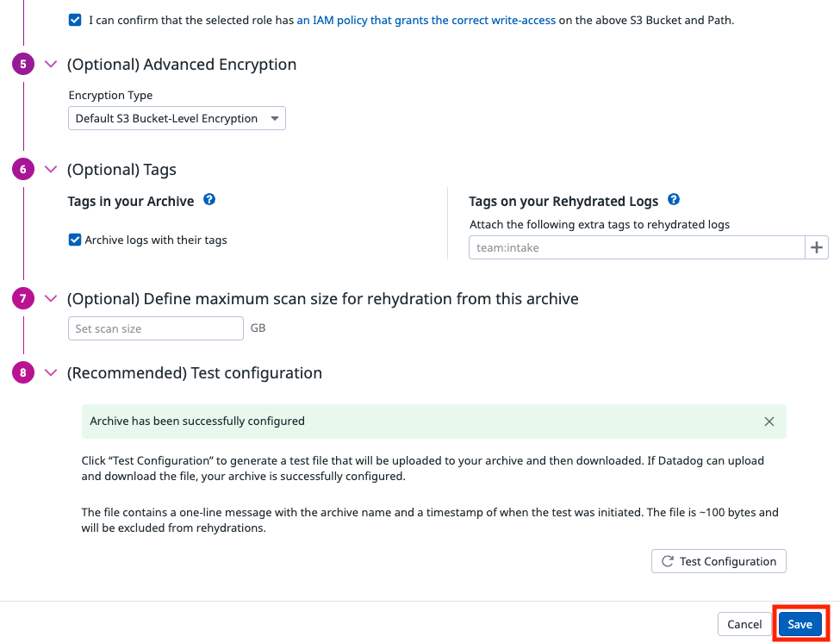This screenshot has width=840, height=643.
Task: Cancel the archive setup
Action: click(744, 624)
